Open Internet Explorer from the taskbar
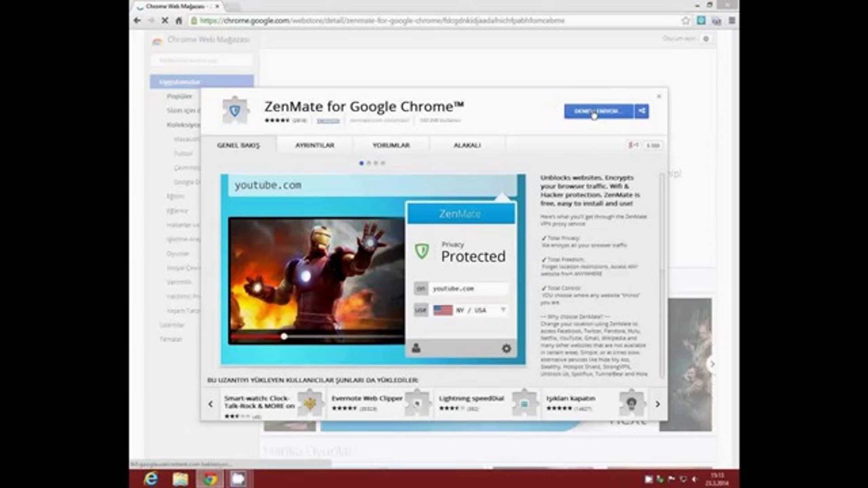Viewport: 868px width, 488px height. point(151,479)
